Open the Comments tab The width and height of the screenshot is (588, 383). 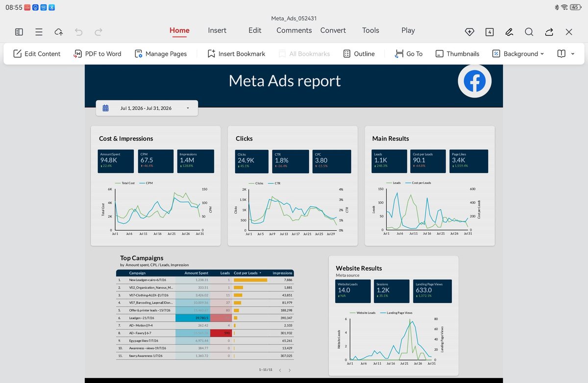(294, 30)
